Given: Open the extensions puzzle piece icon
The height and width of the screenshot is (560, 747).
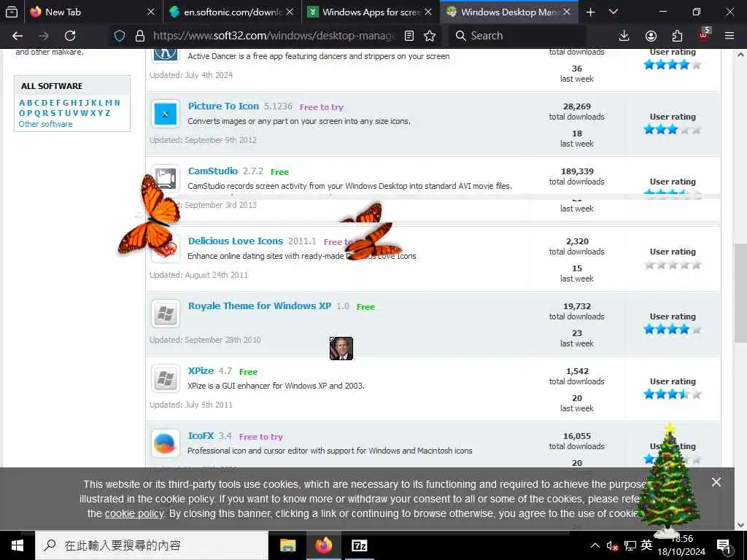Looking at the screenshot, I should 677,36.
